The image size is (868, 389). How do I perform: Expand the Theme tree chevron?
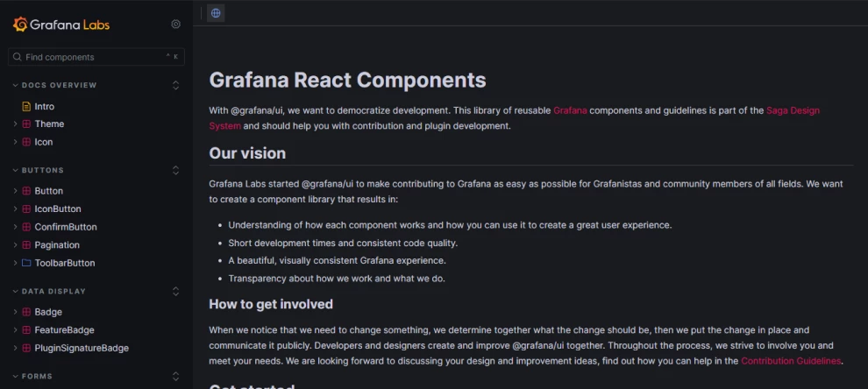coord(16,124)
